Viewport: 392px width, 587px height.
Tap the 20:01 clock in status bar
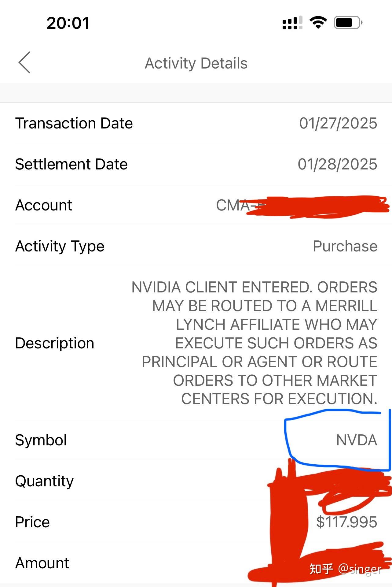tap(68, 23)
